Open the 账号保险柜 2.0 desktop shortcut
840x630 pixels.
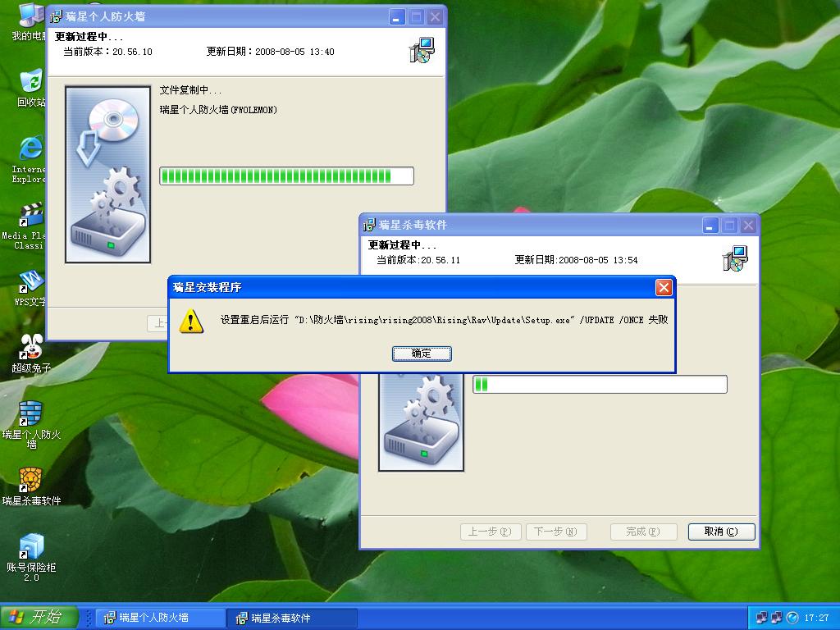tap(31, 558)
